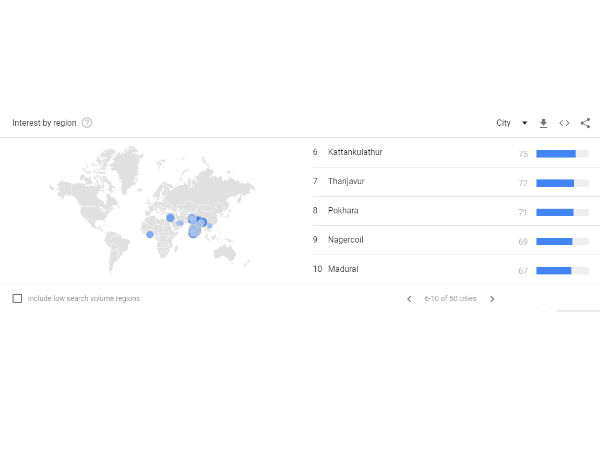Open the City dropdown arrow
Image resolution: width=600 pixels, height=450 pixels.
(525, 123)
